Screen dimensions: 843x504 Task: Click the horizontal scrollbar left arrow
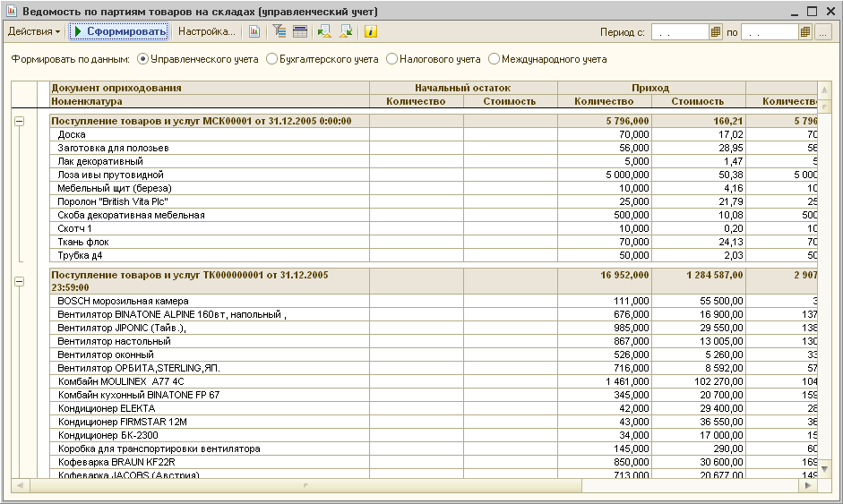20,486
